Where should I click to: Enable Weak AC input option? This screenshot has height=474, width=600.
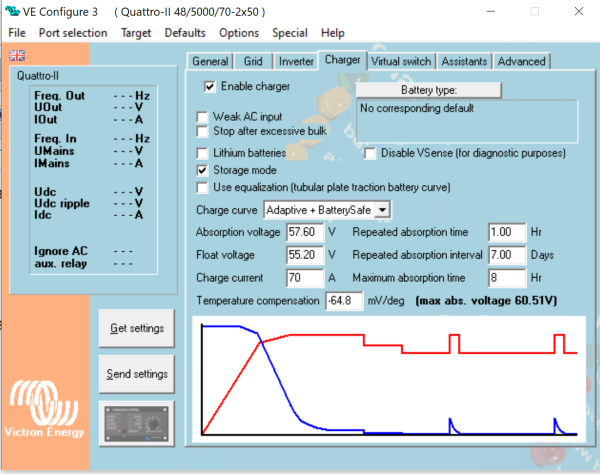pos(202,117)
